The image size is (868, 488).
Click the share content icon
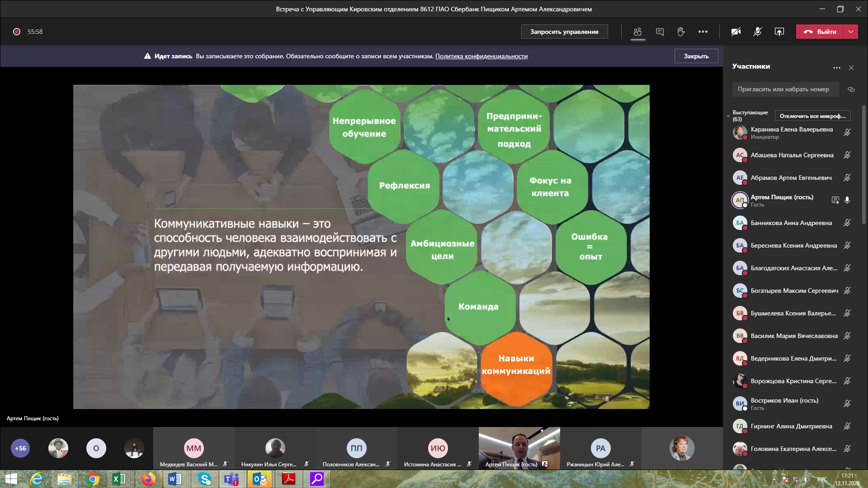(x=779, y=32)
